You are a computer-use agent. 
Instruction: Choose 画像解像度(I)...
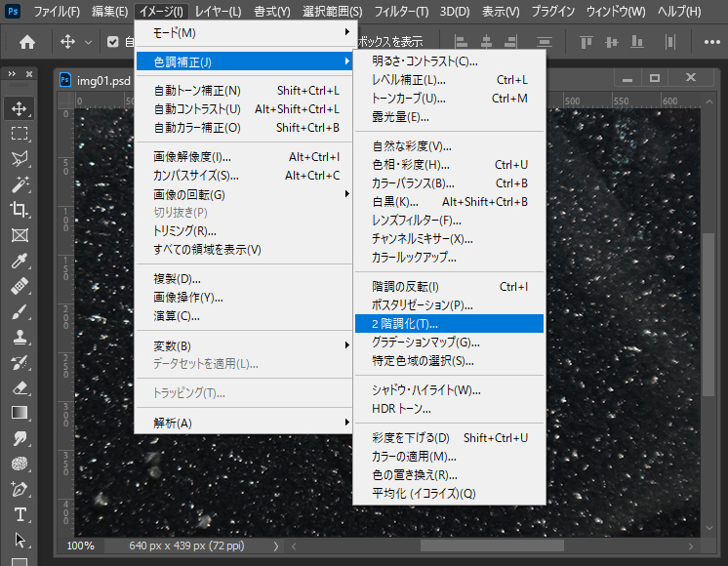245,157
